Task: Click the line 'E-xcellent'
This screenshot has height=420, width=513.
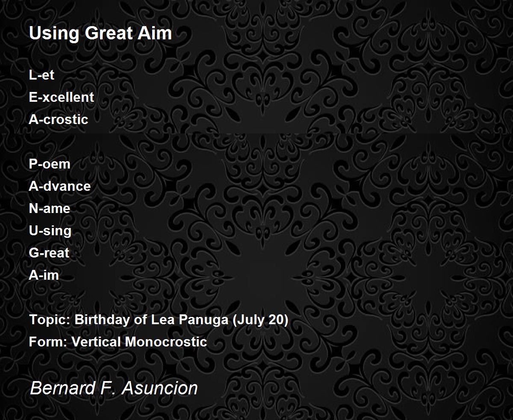Action: pyautogui.click(x=61, y=97)
